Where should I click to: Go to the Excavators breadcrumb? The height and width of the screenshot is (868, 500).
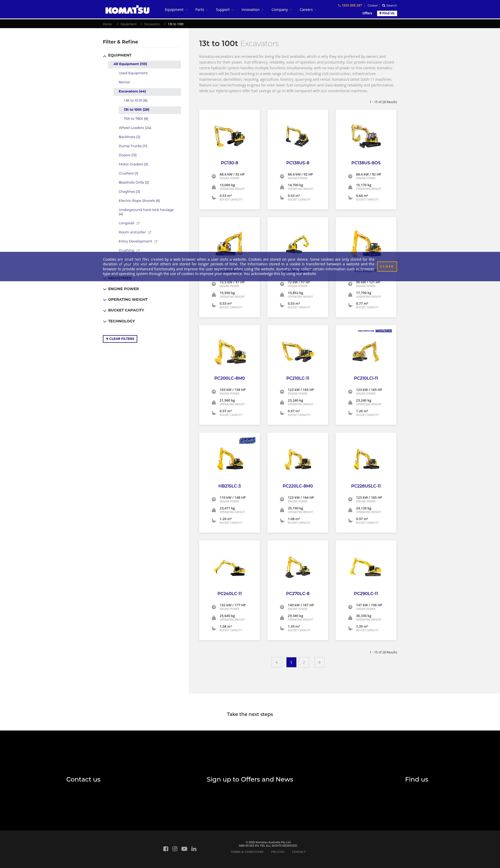152,24
